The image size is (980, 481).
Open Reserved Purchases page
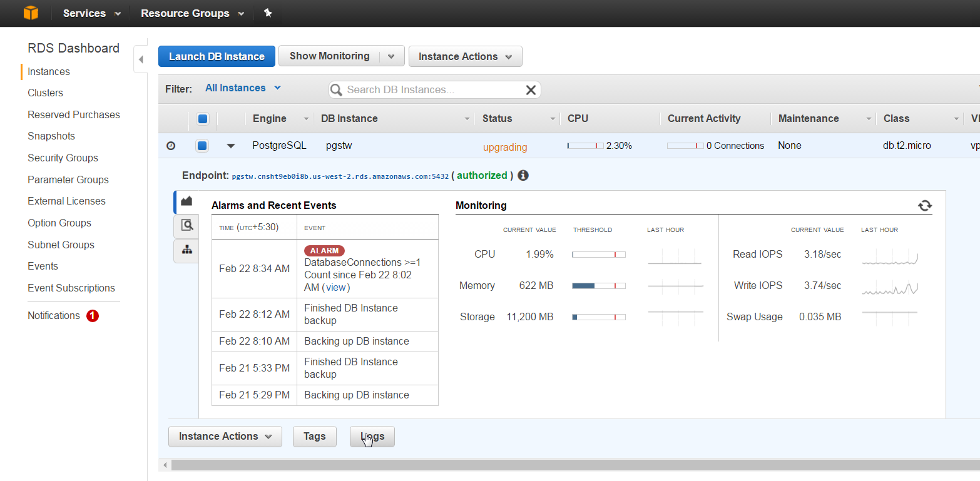point(74,115)
